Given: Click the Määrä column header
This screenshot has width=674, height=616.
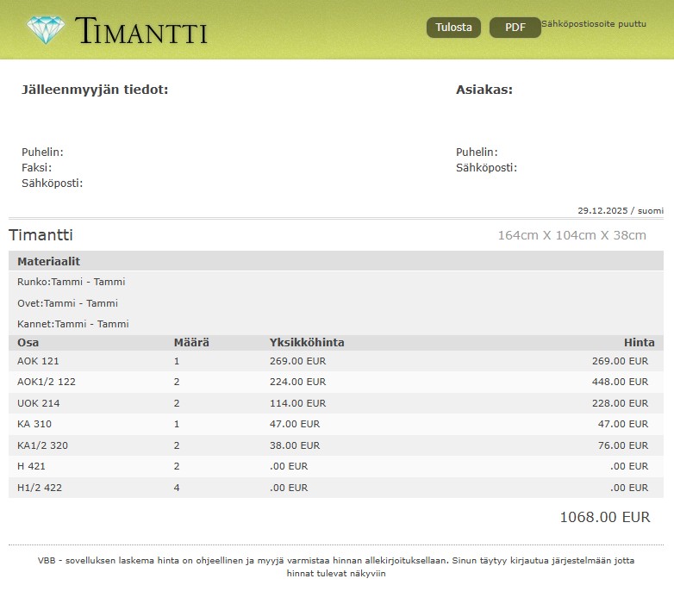Looking at the screenshot, I should click(x=191, y=342).
